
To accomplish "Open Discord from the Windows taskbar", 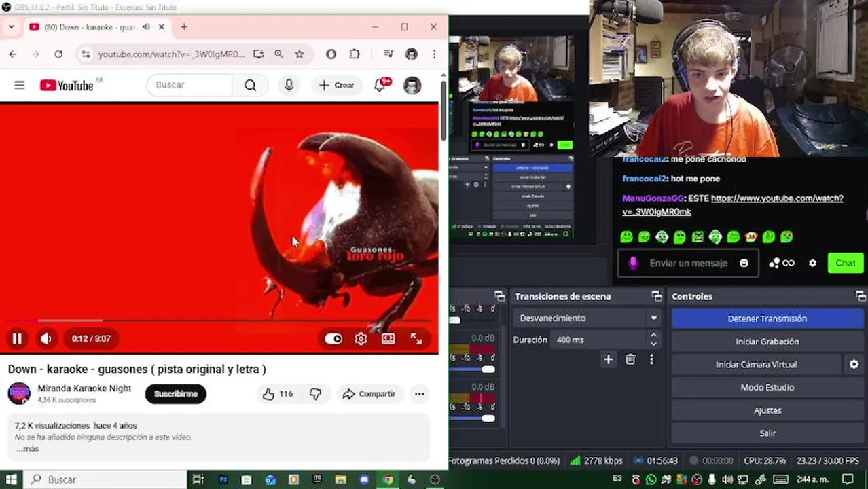I will (365, 479).
